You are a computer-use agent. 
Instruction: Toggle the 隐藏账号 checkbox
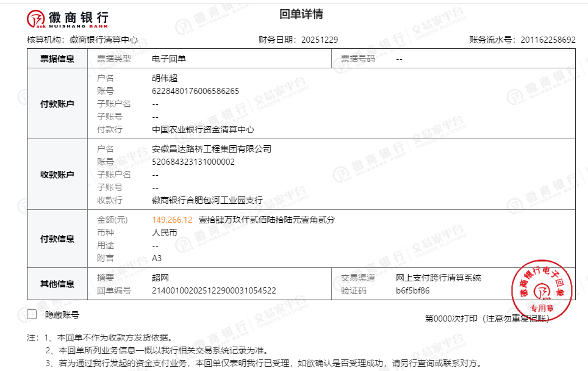32,315
